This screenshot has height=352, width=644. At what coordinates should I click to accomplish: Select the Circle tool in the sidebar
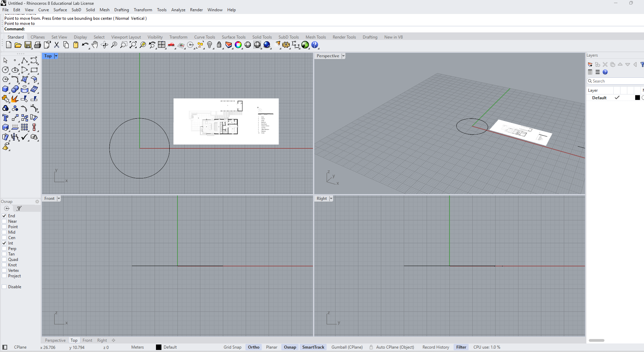click(5, 70)
